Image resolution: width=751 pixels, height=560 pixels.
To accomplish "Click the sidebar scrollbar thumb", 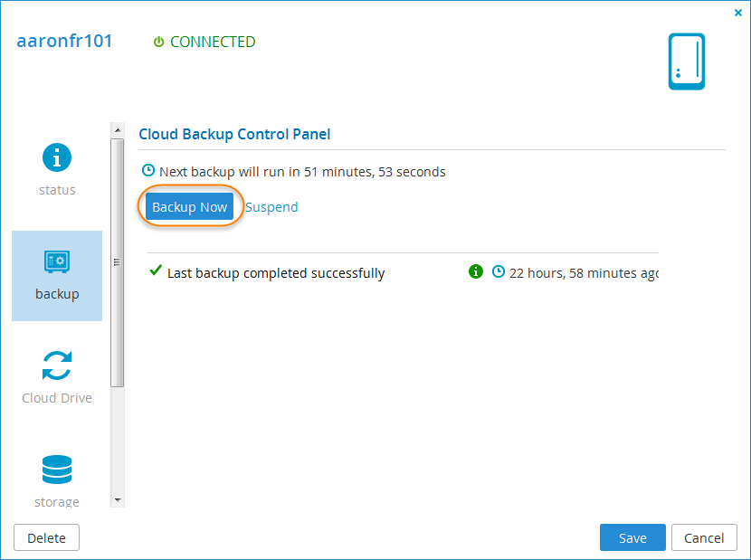I will tap(118, 262).
